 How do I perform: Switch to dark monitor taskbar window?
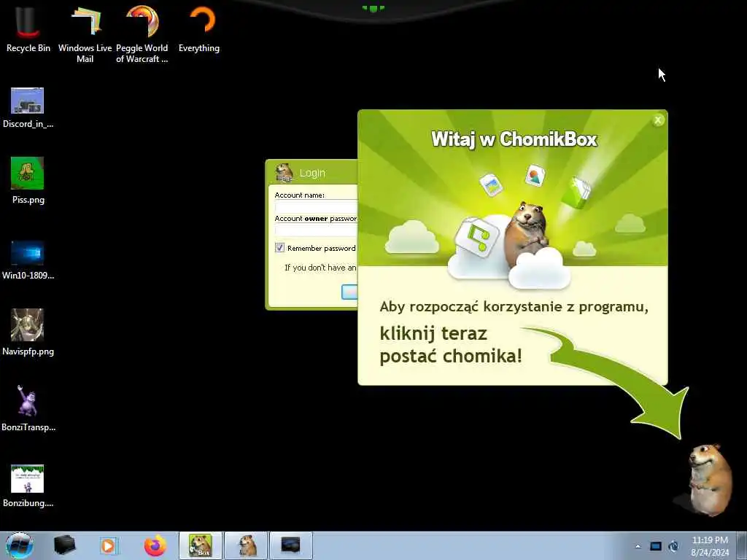click(291, 545)
